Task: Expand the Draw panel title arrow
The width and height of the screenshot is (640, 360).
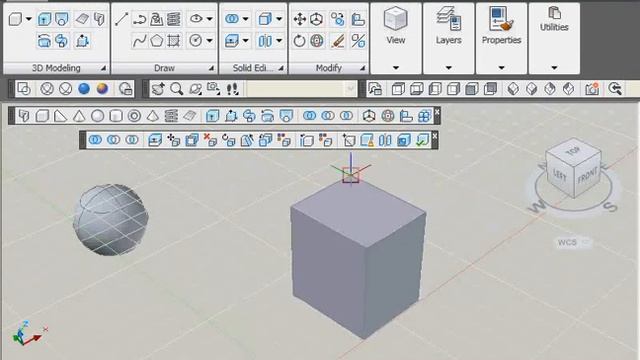Action: click(x=211, y=68)
